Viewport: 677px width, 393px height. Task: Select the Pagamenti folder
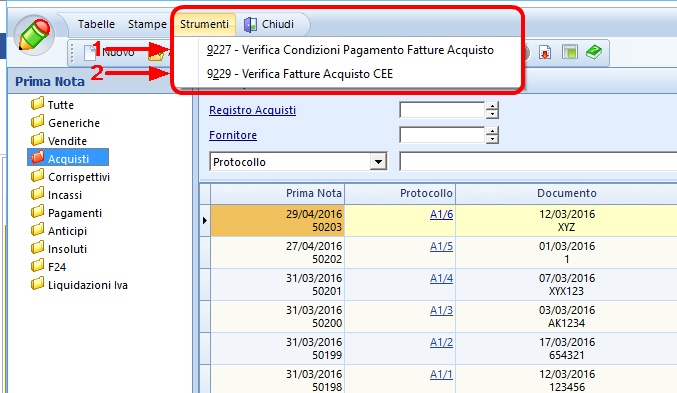(66, 213)
